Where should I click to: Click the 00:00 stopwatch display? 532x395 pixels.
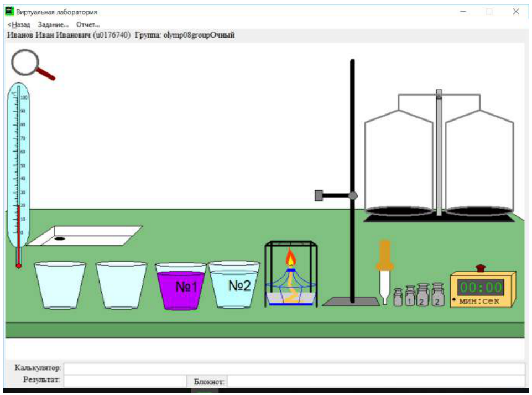point(481,288)
